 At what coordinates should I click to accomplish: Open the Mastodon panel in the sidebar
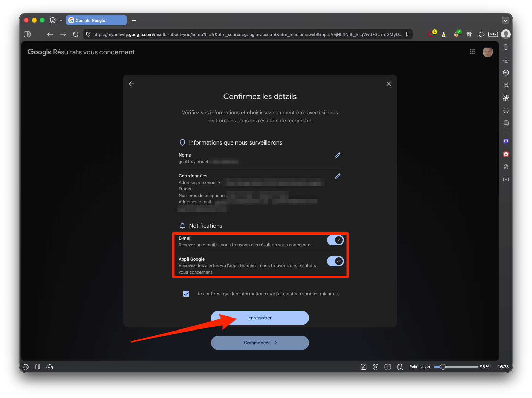click(506, 141)
